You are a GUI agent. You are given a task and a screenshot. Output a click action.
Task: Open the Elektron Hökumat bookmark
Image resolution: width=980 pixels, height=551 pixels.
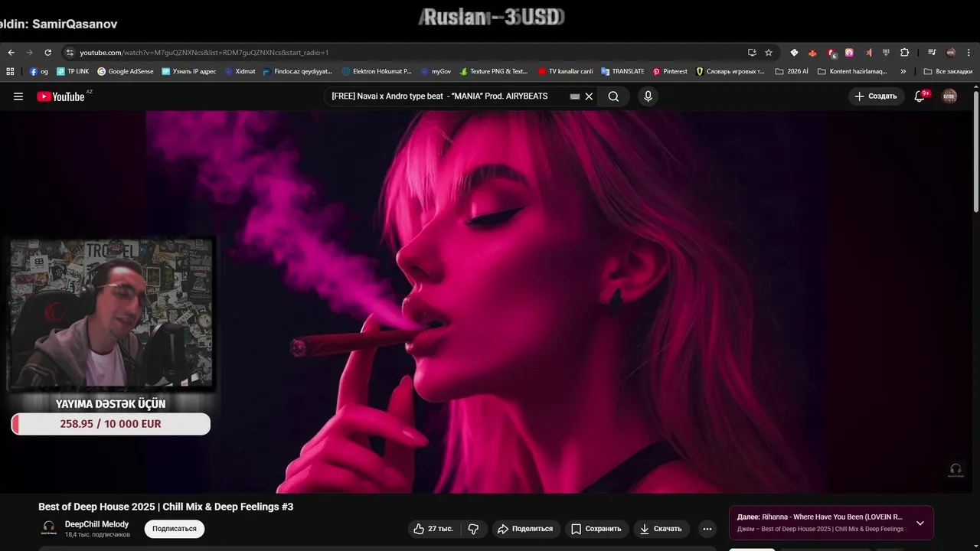click(377, 71)
